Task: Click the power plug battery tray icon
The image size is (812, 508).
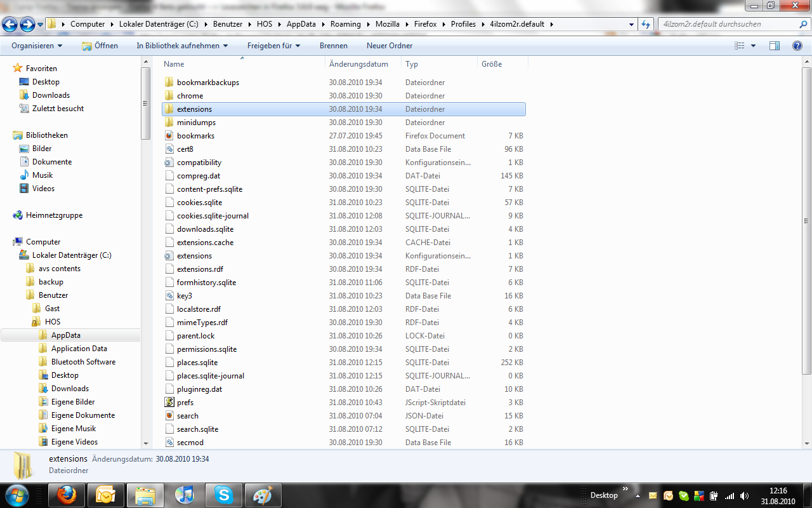Action: pos(714,496)
